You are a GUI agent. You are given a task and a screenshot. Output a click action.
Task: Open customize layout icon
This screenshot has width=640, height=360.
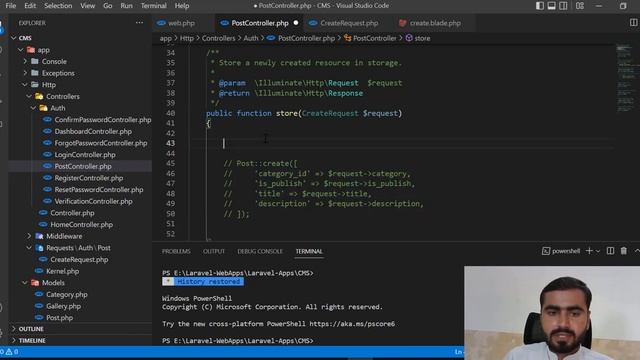tap(580, 6)
